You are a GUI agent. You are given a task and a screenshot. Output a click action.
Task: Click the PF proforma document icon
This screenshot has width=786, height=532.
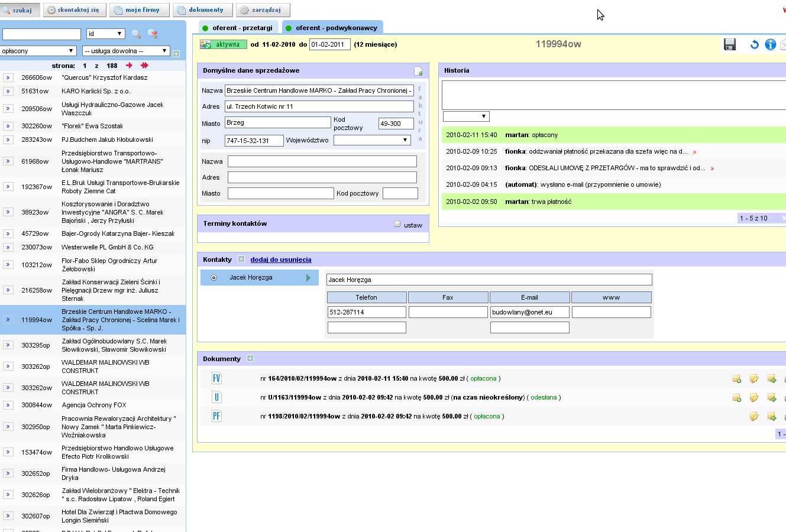click(x=216, y=416)
